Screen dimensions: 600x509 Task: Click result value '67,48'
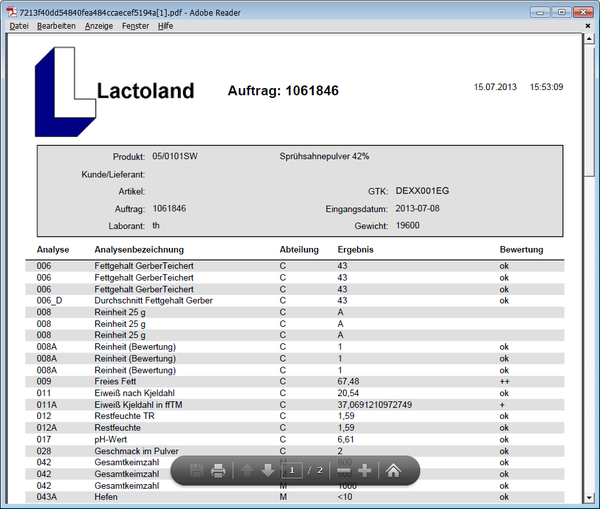point(348,382)
